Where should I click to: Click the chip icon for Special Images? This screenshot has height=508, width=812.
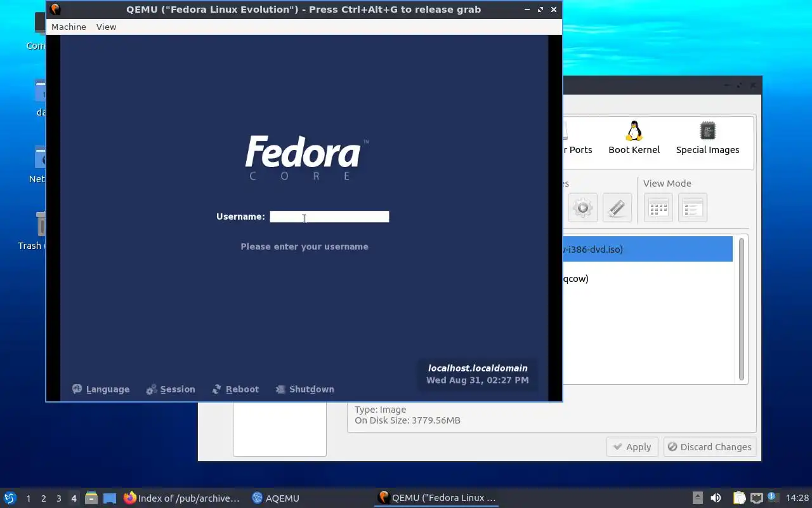point(707,131)
